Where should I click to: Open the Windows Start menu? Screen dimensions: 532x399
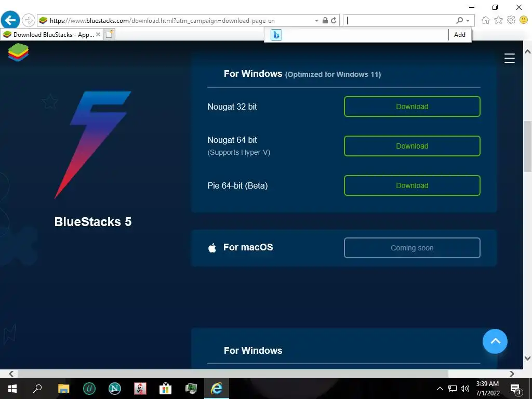click(12, 389)
